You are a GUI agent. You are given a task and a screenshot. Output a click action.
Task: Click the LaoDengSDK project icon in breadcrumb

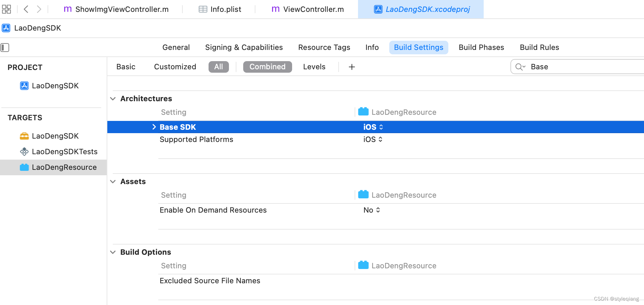coord(6,28)
